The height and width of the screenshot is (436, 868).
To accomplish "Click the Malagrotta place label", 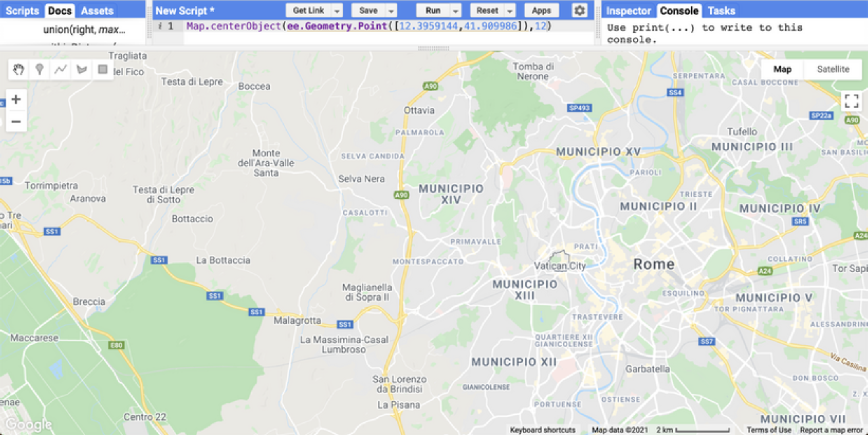I will click(297, 320).
